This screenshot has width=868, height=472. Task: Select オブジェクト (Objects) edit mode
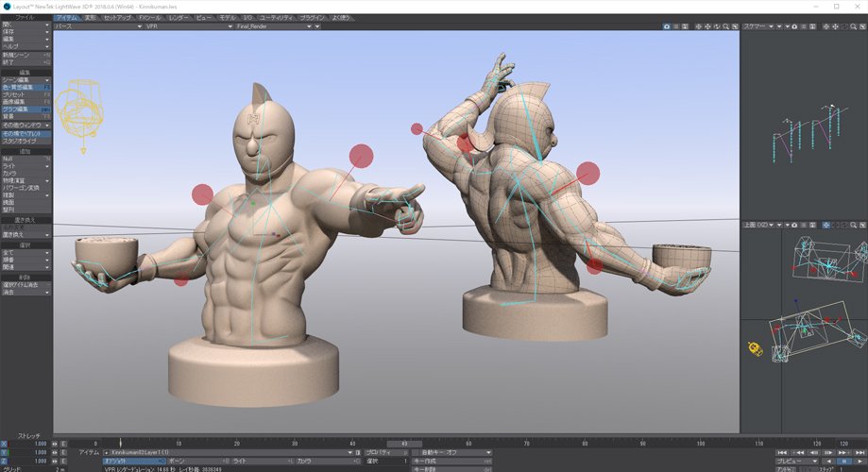tap(134, 461)
